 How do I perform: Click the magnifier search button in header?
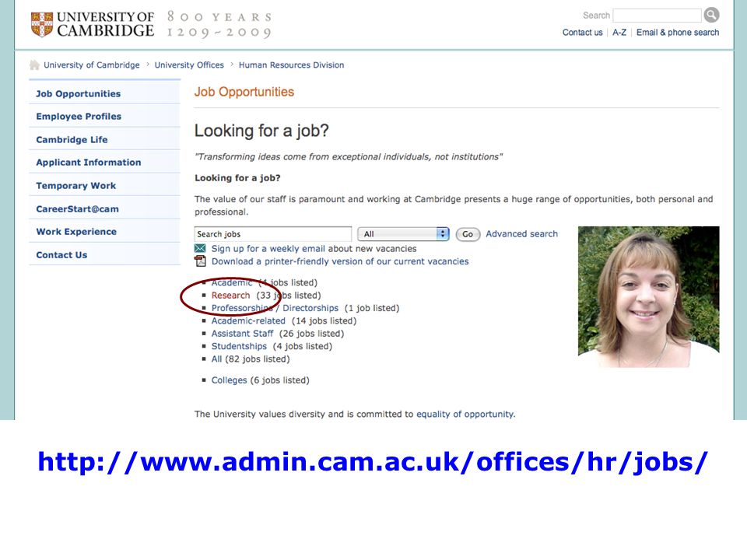[x=711, y=16]
